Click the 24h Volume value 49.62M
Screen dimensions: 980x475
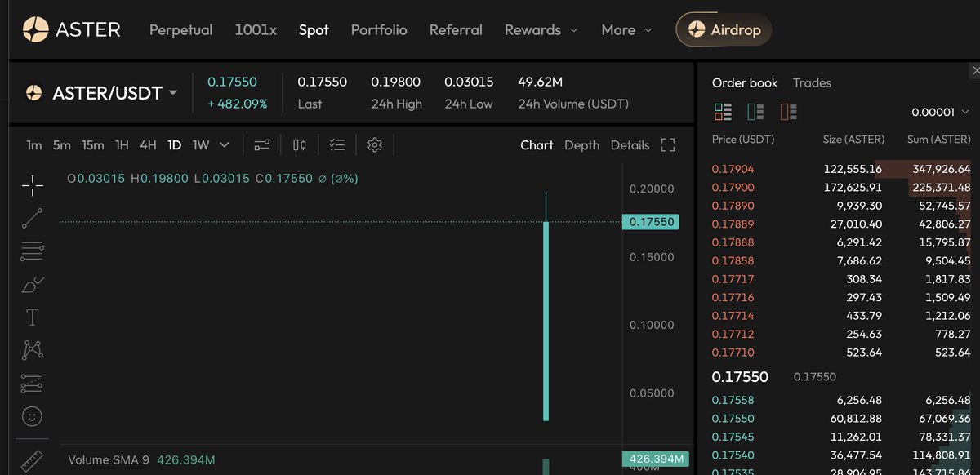point(540,82)
